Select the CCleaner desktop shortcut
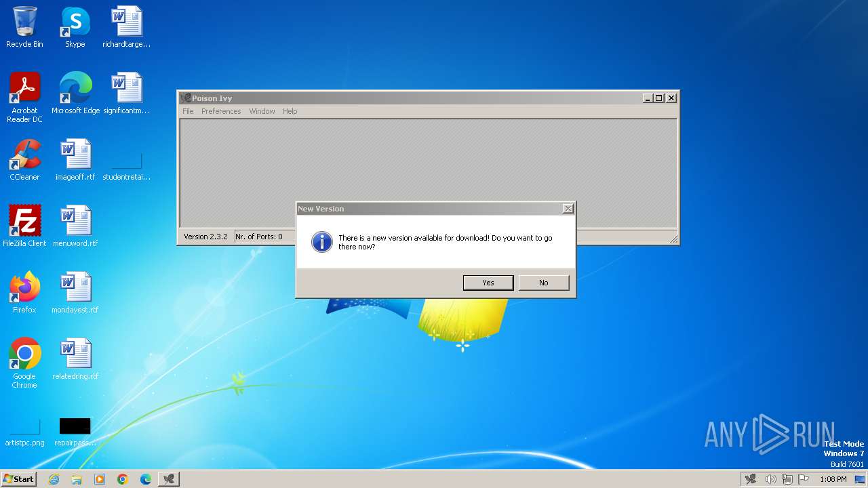 pyautogui.click(x=24, y=160)
